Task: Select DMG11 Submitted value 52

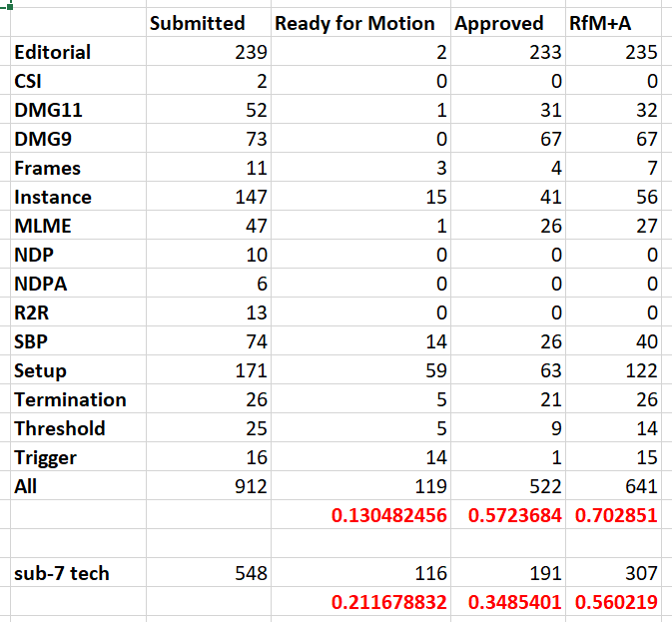Action: 209,109
